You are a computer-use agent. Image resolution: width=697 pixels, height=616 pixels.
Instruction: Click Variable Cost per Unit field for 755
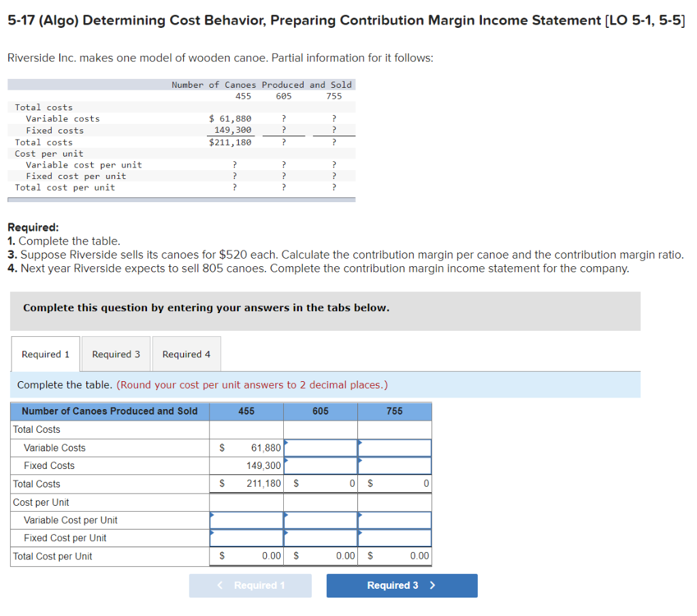click(x=395, y=519)
